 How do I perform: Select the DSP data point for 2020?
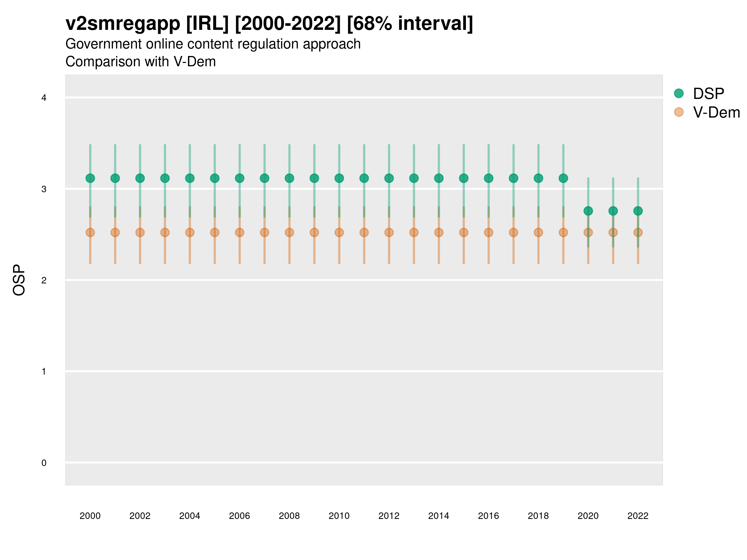(588, 211)
